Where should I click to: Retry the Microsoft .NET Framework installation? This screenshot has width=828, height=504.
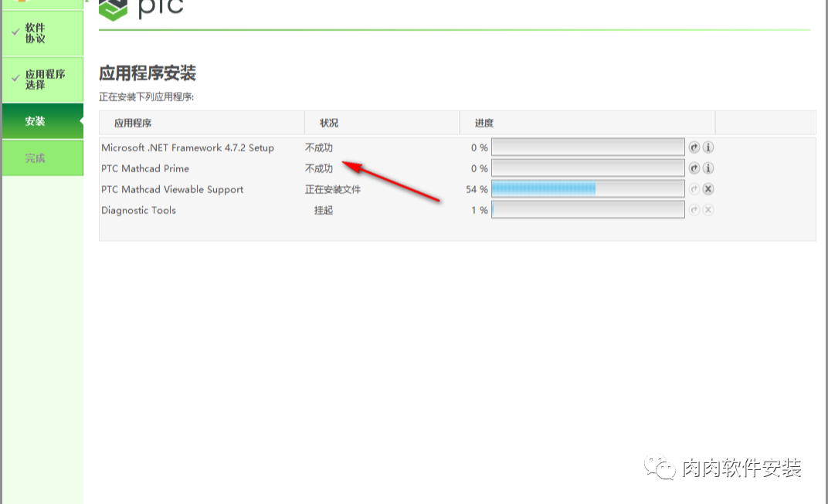[694, 147]
